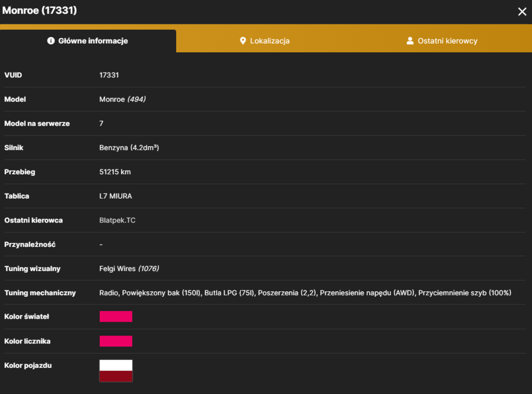Image resolution: width=532 pixels, height=394 pixels.
Task: Click the engine value Benzyna (4.2dm³)
Action: coord(129,147)
